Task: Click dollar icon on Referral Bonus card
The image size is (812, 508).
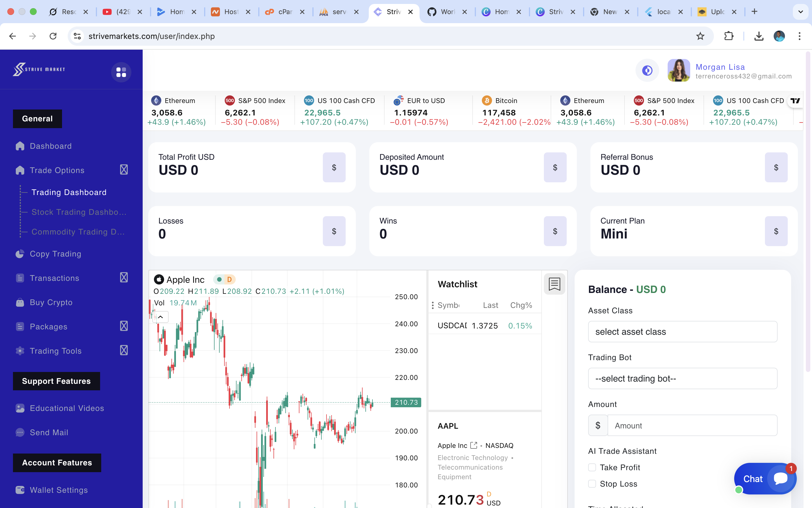Action: [776, 167]
